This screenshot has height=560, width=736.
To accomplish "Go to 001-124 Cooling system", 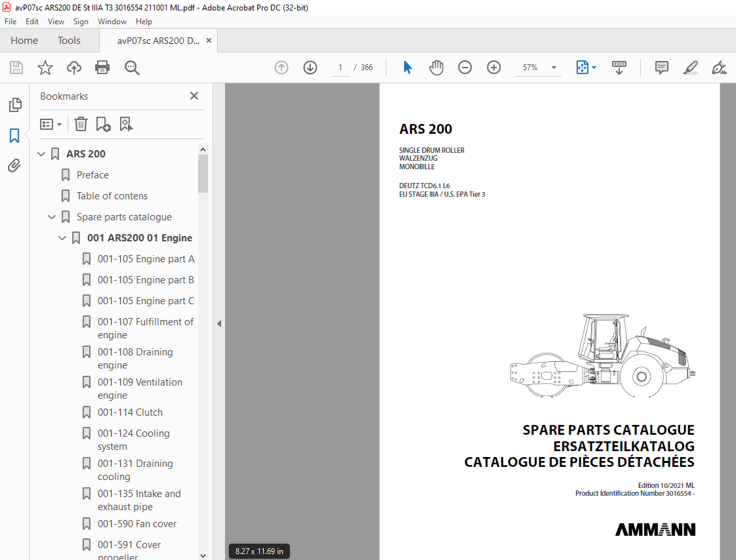I will [133, 439].
